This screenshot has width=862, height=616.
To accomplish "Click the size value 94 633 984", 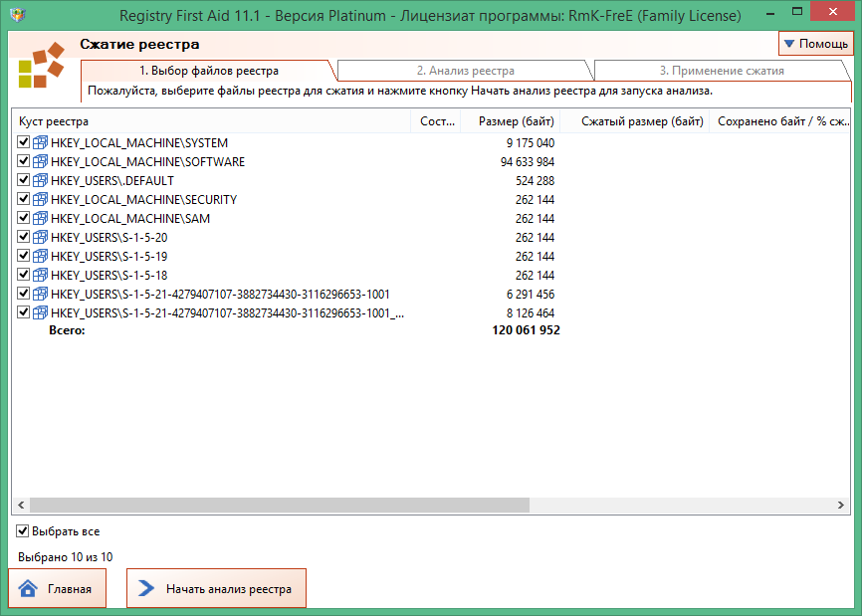I will [528, 161].
